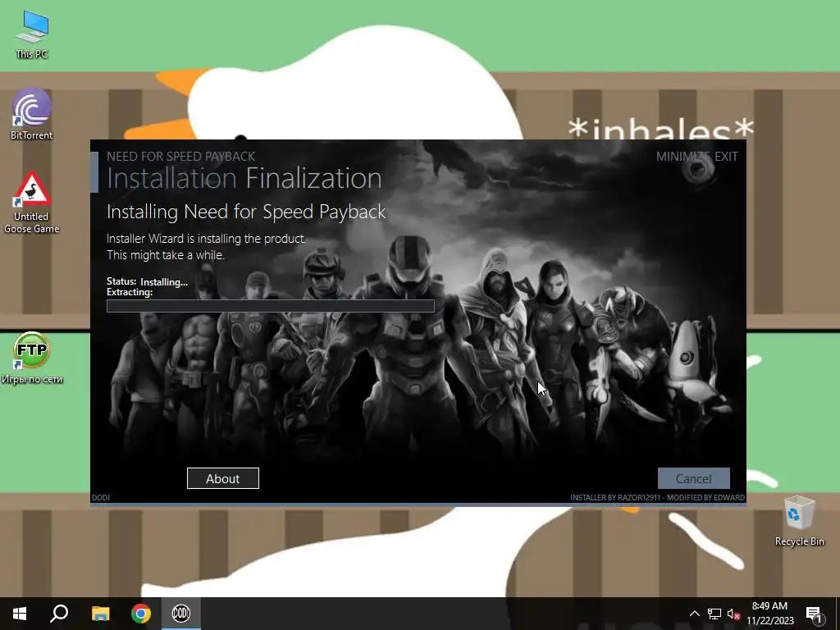This screenshot has height=630, width=840.
Task: Launch Google Chrome from the taskbar
Action: click(x=141, y=614)
